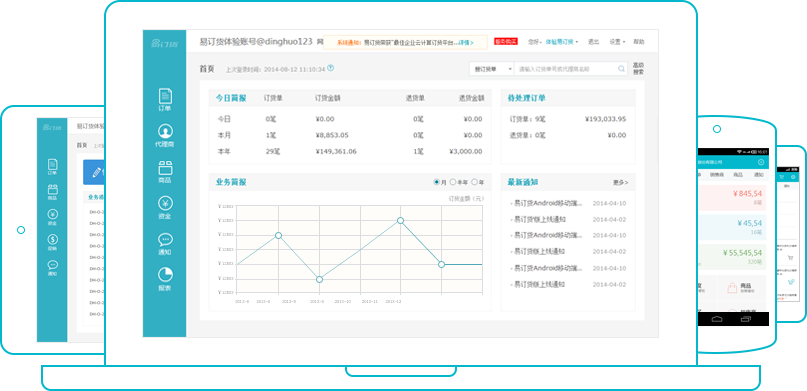Viewport: 807px width, 391px height.
Task: Switch to 通知 tab on the phone
Action: click(759, 175)
